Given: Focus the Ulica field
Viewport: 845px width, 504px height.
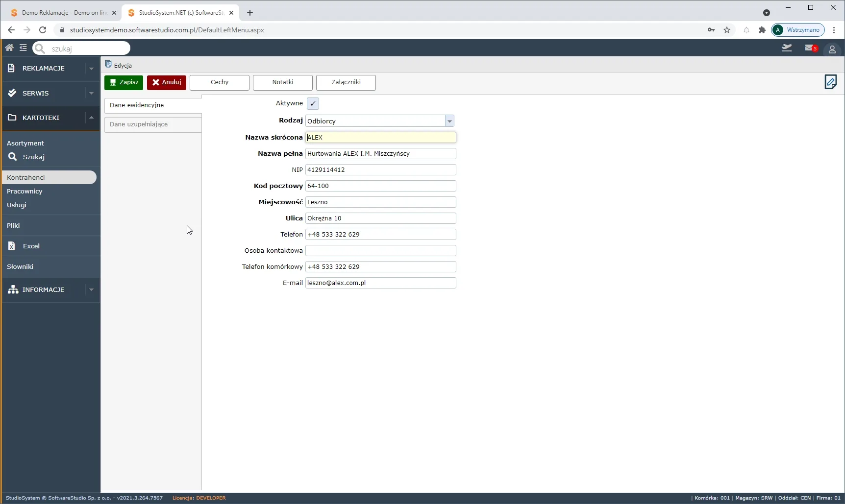Looking at the screenshot, I should point(381,218).
